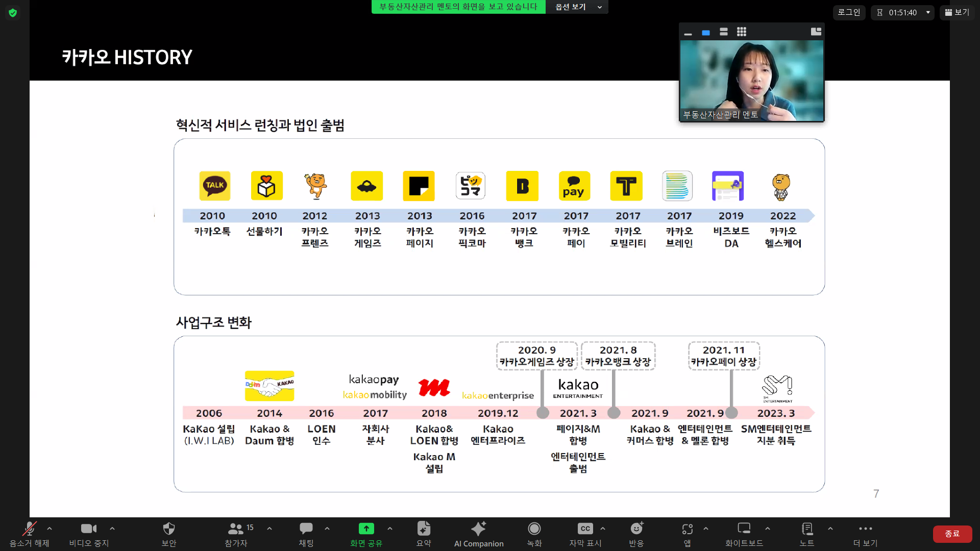This screenshot has width=980, height=551.
Task: Click the 선물하기 gift box icon
Action: click(x=266, y=186)
